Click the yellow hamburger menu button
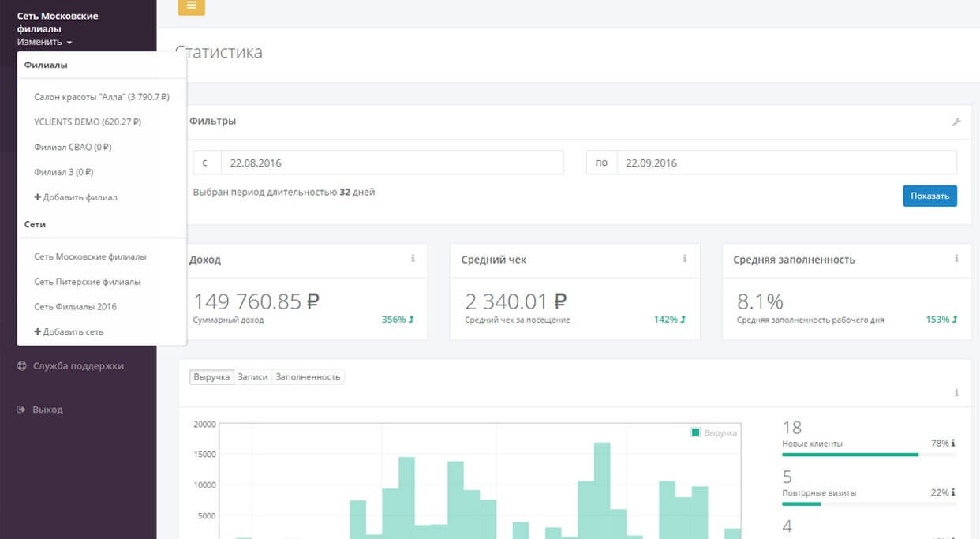The width and height of the screenshot is (980, 539). point(191,6)
